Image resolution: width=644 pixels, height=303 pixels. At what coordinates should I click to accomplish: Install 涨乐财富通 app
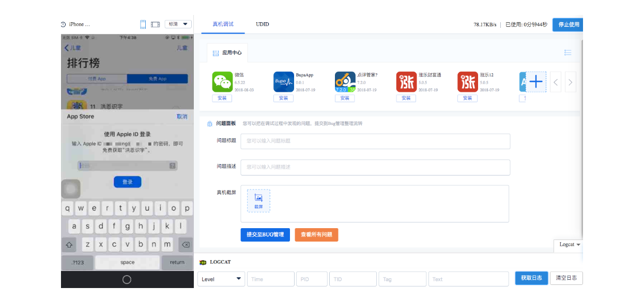406,98
